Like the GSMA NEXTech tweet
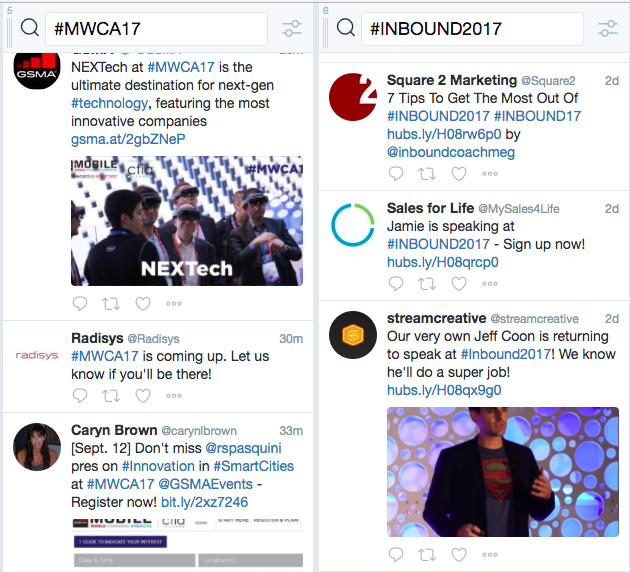Image resolution: width=630 pixels, height=572 pixels. [x=143, y=303]
